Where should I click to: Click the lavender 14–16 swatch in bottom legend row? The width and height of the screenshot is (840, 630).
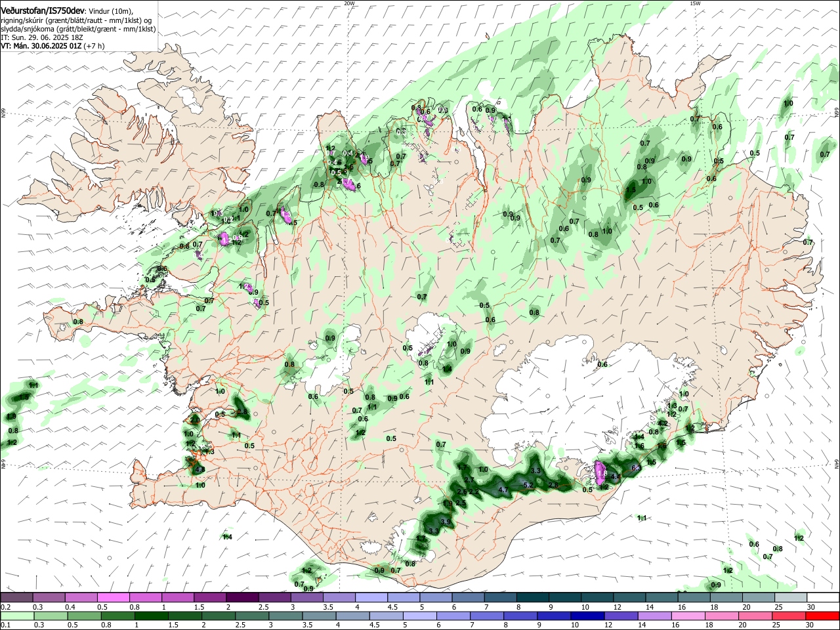[654, 616]
